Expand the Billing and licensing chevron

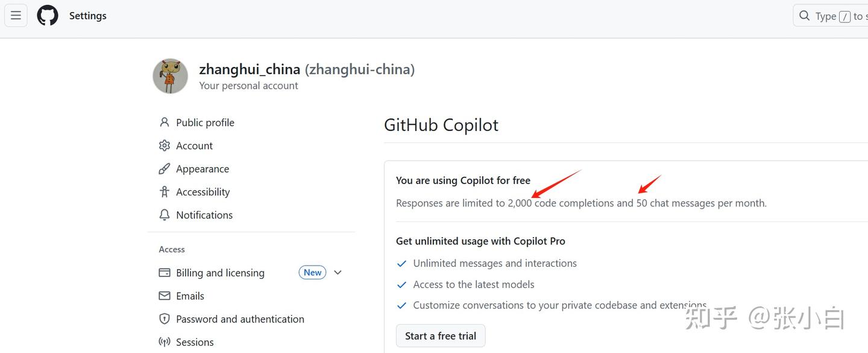[x=338, y=273]
